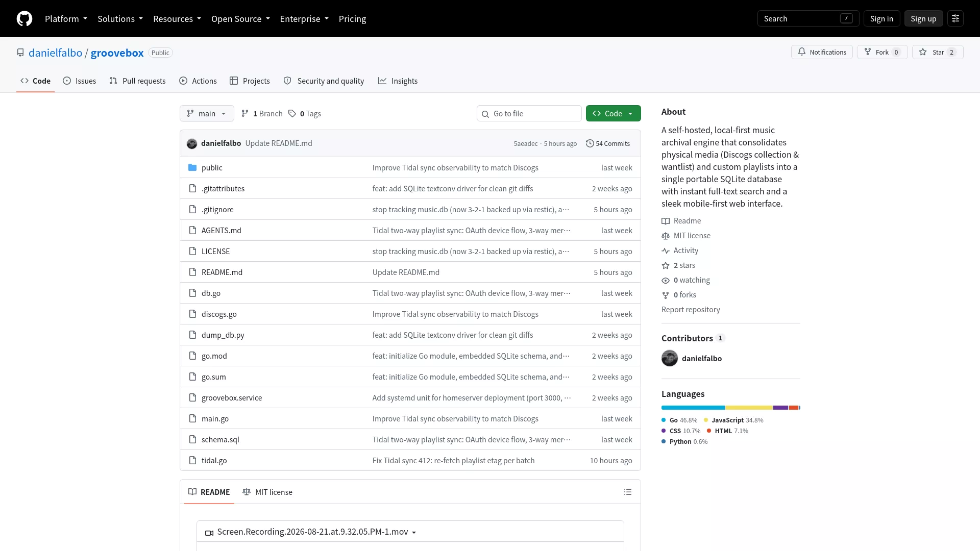Select the MIT license tab
The width and height of the screenshot is (980, 551).
point(267,492)
